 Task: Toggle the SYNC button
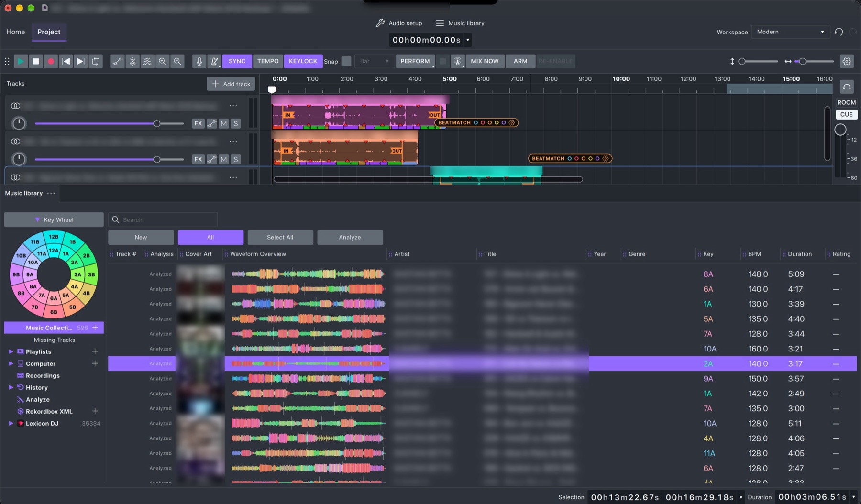coord(237,61)
